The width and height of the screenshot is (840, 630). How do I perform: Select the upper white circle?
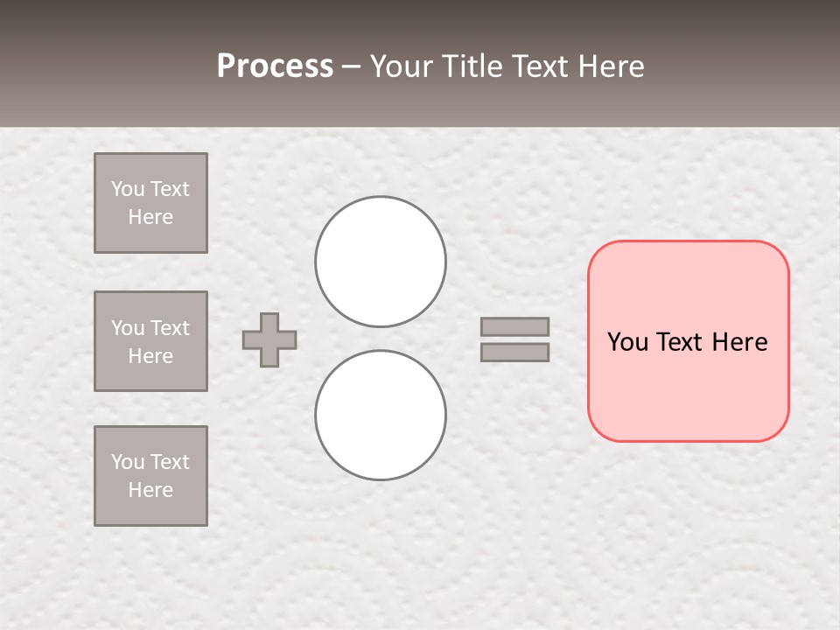point(381,262)
